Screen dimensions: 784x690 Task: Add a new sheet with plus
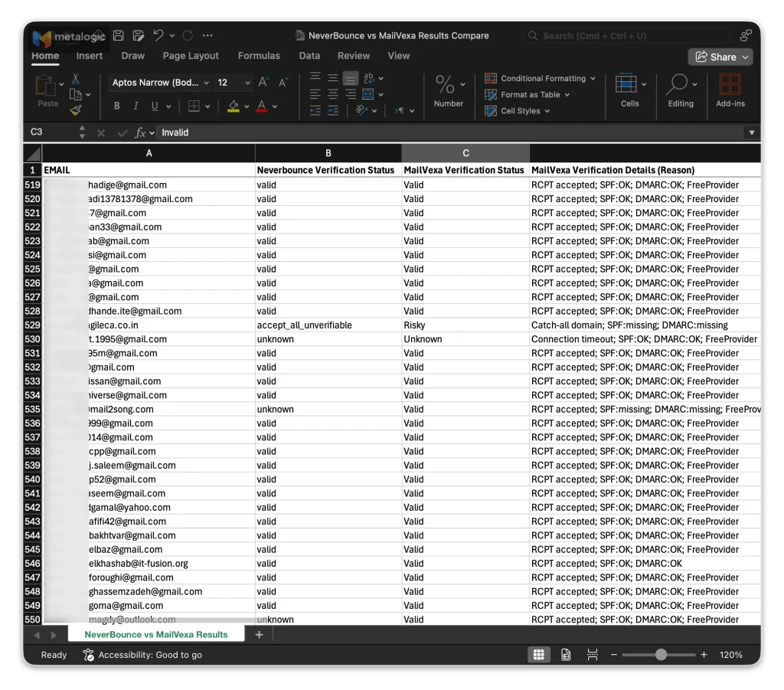tap(259, 635)
